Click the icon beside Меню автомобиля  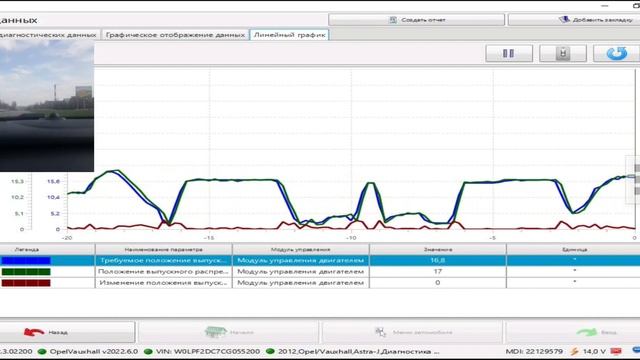coord(380,332)
